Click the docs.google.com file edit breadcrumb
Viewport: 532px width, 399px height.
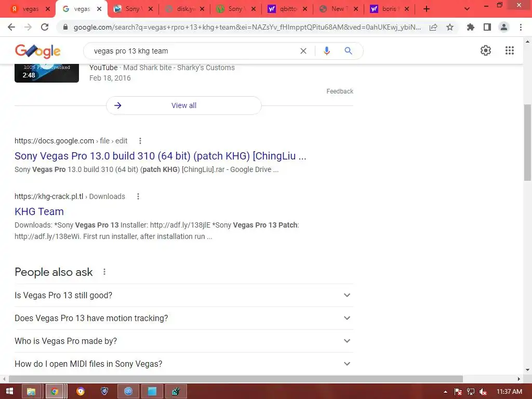tap(71, 141)
